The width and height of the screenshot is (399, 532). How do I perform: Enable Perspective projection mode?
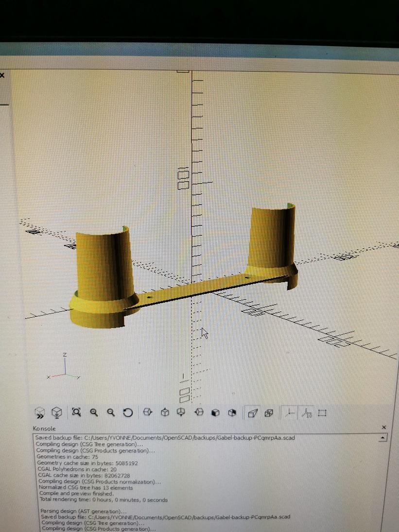pyautogui.click(x=253, y=413)
